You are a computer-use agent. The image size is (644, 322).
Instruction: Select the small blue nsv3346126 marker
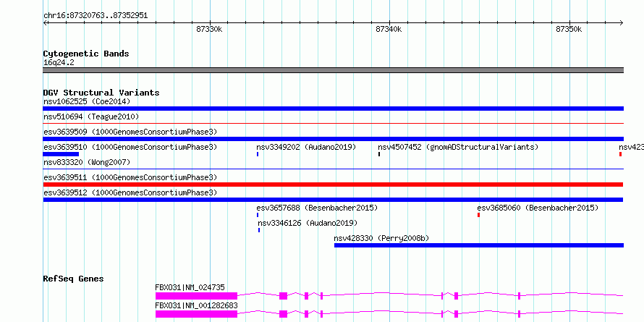point(259,230)
